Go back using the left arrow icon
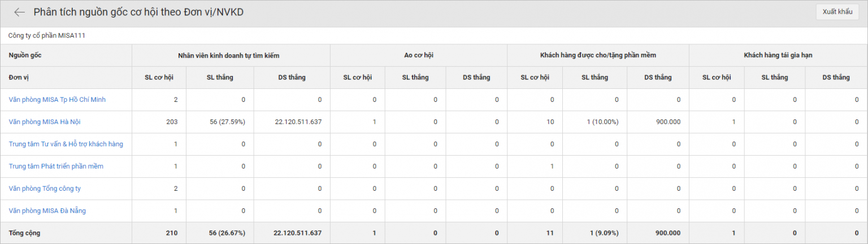This screenshot has height=244, width=868. [x=20, y=12]
